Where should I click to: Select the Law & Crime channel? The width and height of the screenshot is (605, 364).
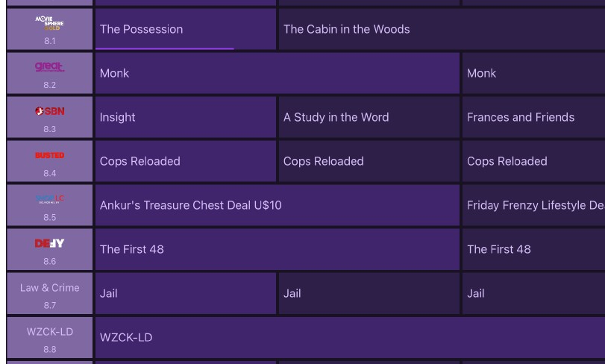tap(49, 288)
